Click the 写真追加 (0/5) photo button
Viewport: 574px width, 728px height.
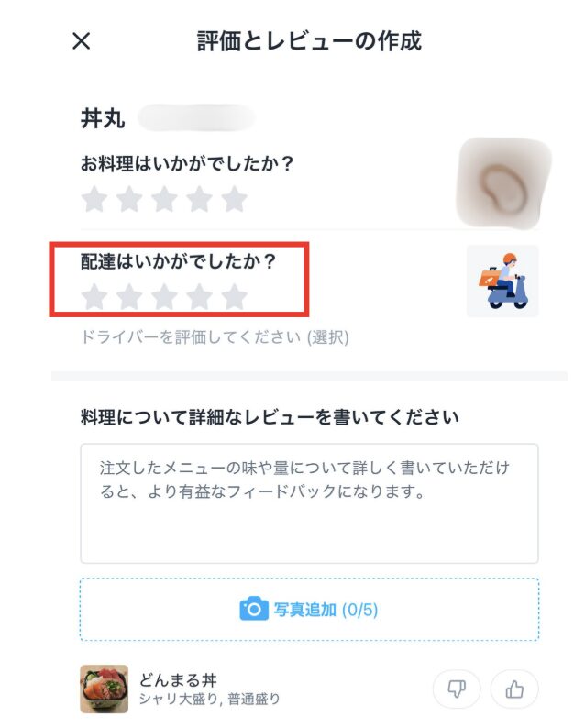(309, 609)
